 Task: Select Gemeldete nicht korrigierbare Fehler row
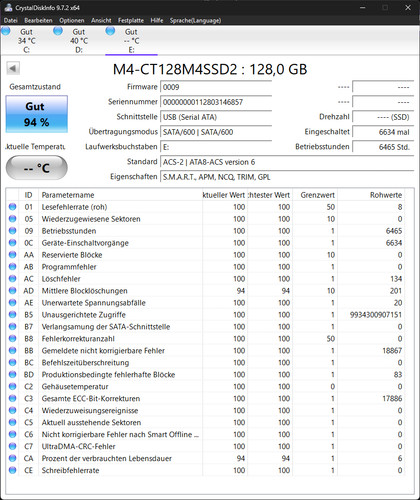click(205, 351)
